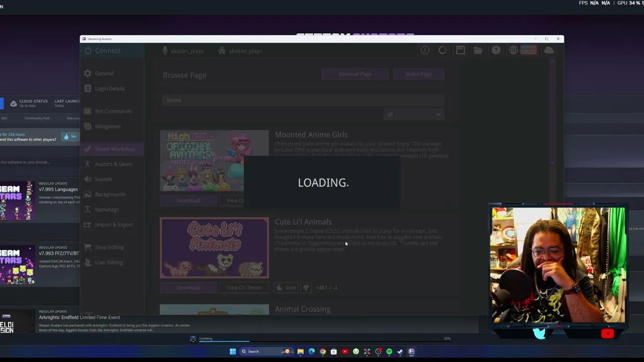Open uTorrent from taskbar
The width and height of the screenshot is (644, 362).
pyautogui.click(x=356, y=351)
